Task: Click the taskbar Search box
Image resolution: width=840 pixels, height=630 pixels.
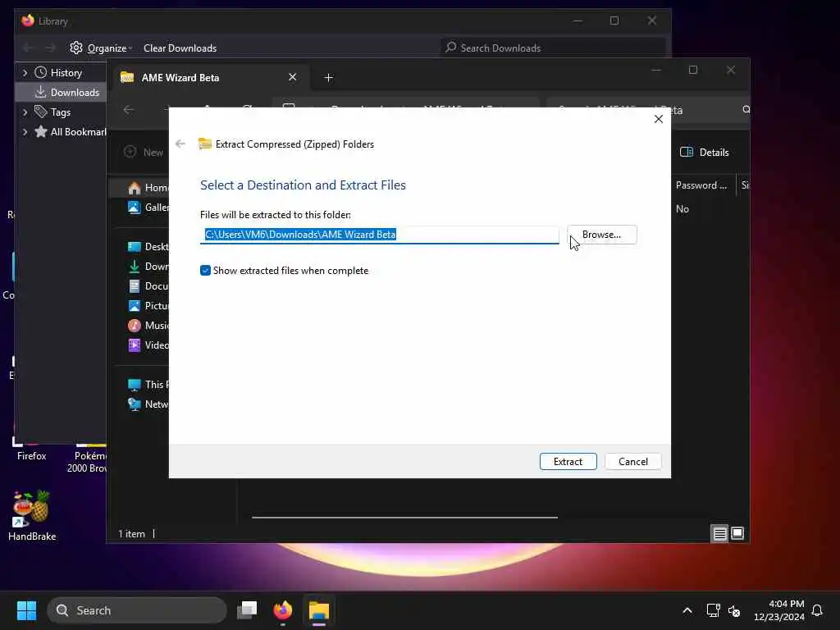Action: 137,610
